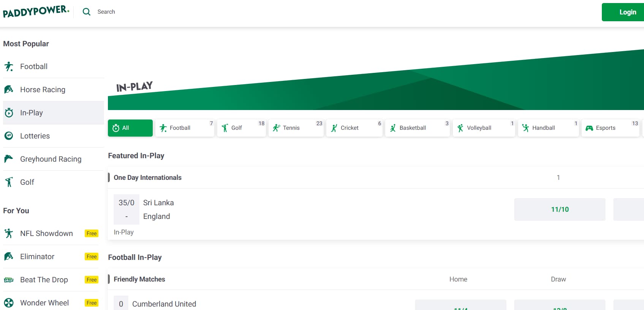Switch to the Basketball in-play tab
This screenshot has width=644, height=310.
click(418, 128)
